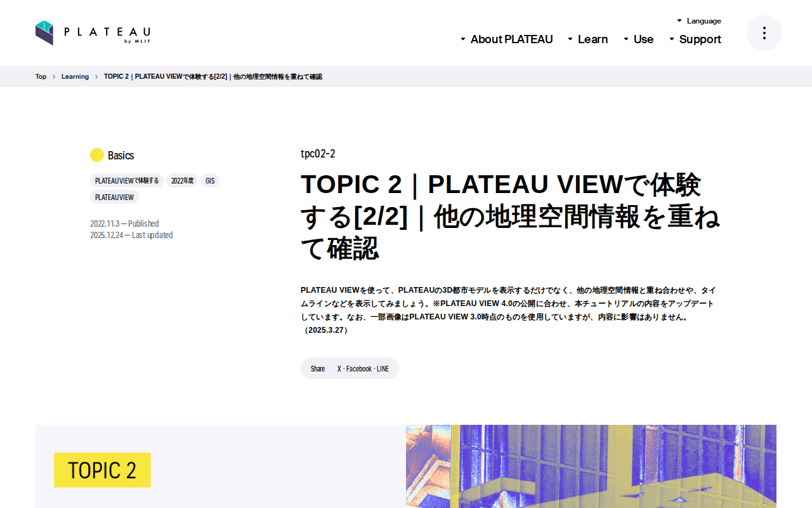The height and width of the screenshot is (508, 812).
Task: Expand the Language dropdown
Action: (x=699, y=21)
